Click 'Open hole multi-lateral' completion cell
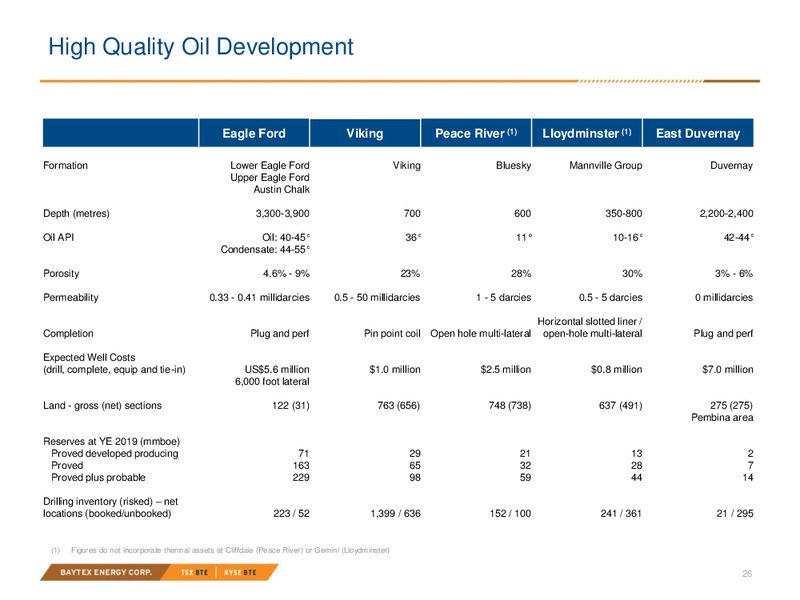800x600 pixels. [480, 333]
